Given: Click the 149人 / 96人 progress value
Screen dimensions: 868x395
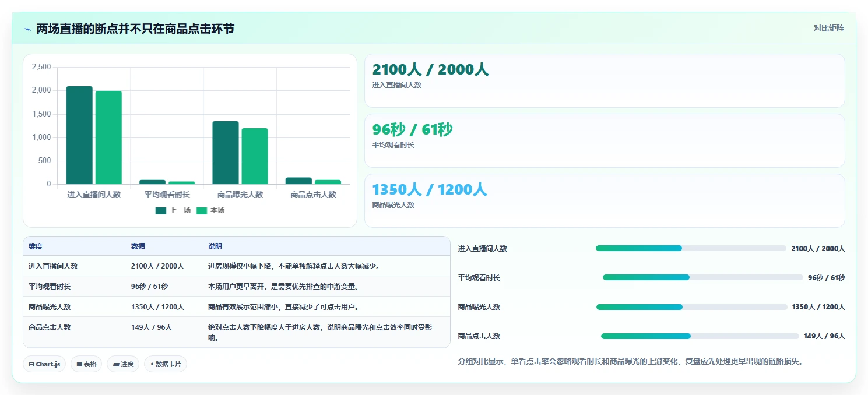Looking at the screenshot, I should 824,336.
